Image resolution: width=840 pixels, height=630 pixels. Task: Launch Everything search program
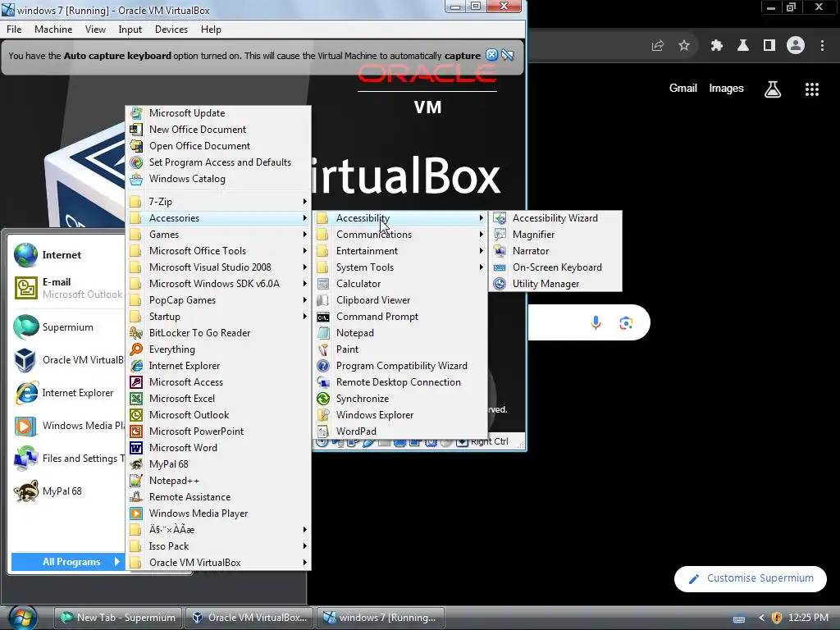(218, 349)
